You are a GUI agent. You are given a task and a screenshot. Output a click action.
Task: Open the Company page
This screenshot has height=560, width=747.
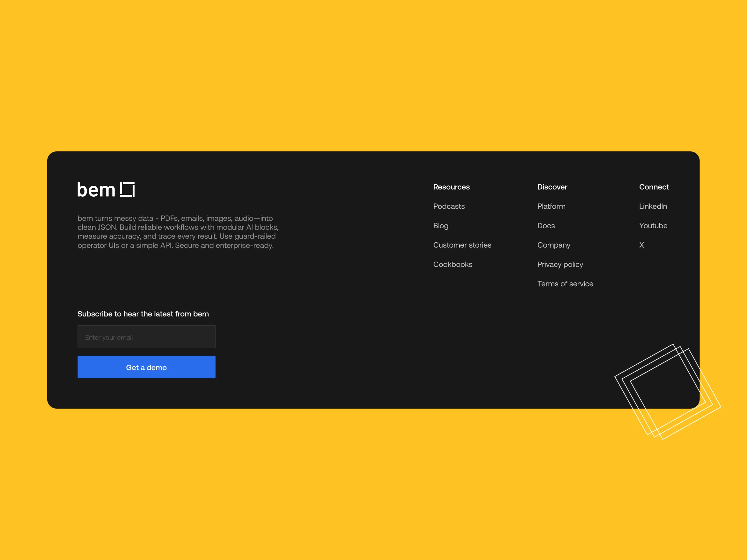(553, 245)
